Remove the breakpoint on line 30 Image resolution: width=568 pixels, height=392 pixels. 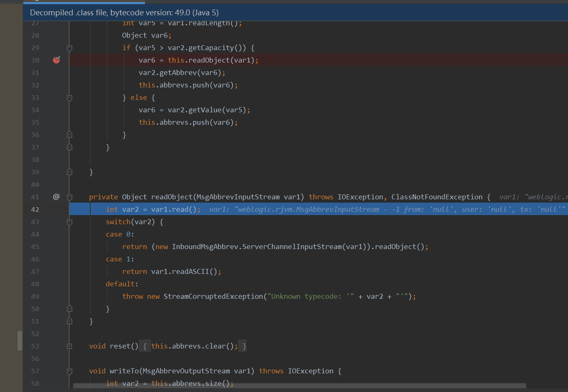57,60
